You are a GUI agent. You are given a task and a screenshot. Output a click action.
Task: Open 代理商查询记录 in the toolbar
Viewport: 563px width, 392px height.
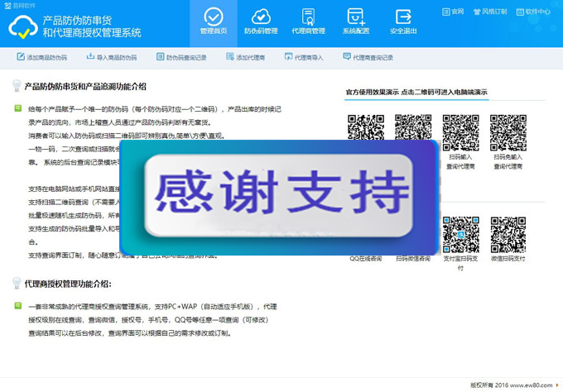tap(368, 58)
